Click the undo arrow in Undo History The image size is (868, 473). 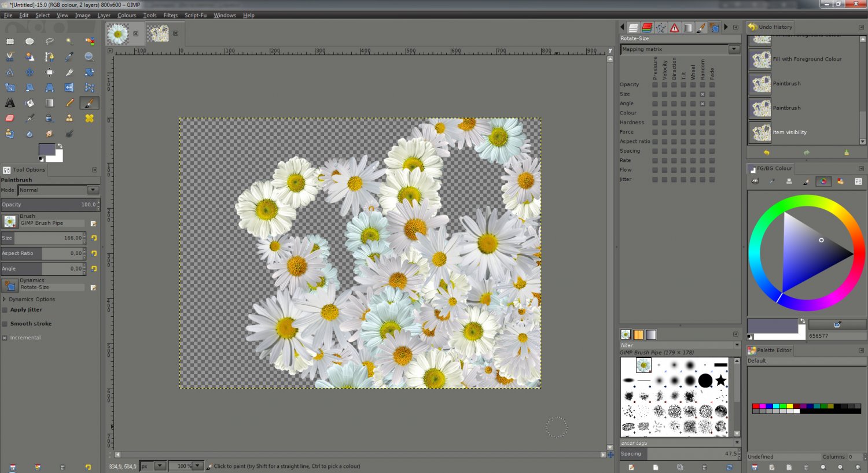766,153
